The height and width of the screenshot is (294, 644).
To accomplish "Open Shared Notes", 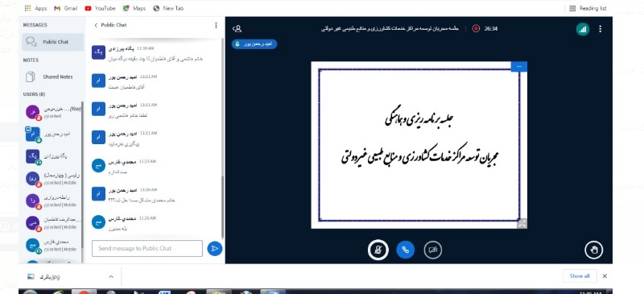I will point(52,77).
